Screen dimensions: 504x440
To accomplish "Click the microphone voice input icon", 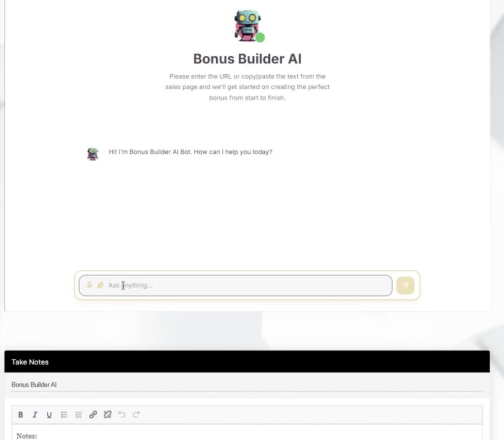I will click(x=90, y=285).
